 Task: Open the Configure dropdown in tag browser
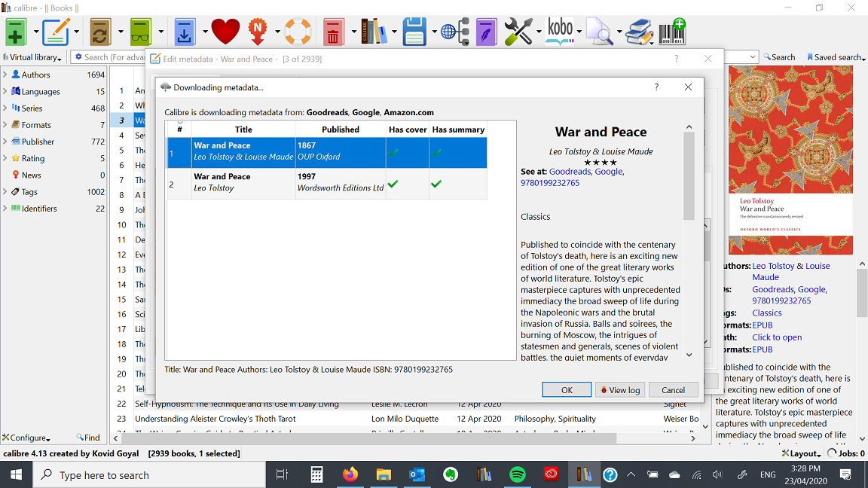click(26, 437)
